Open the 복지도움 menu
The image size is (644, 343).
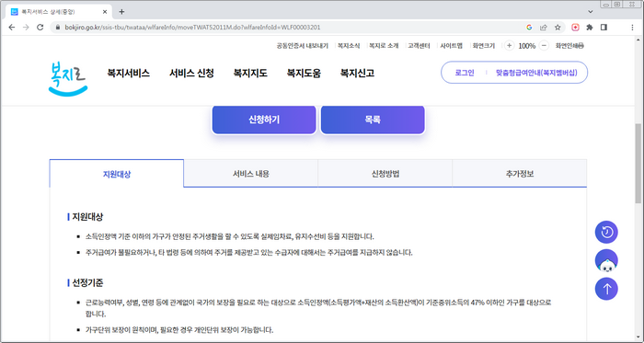tap(304, 74)
